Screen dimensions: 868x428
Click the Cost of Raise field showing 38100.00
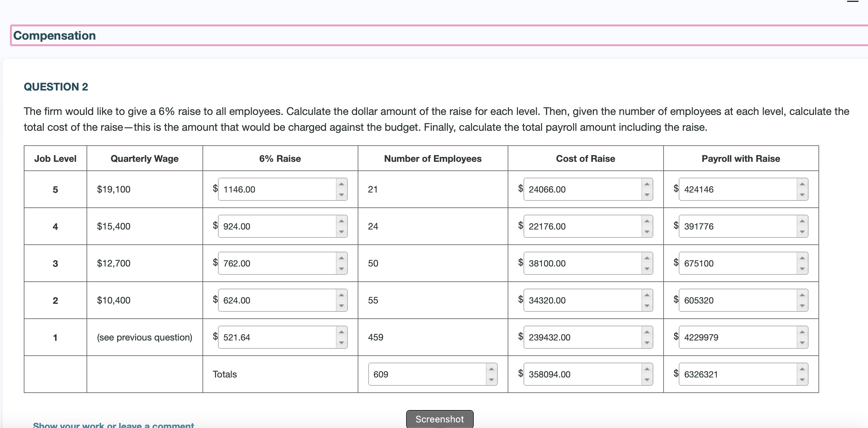(583, 263)
